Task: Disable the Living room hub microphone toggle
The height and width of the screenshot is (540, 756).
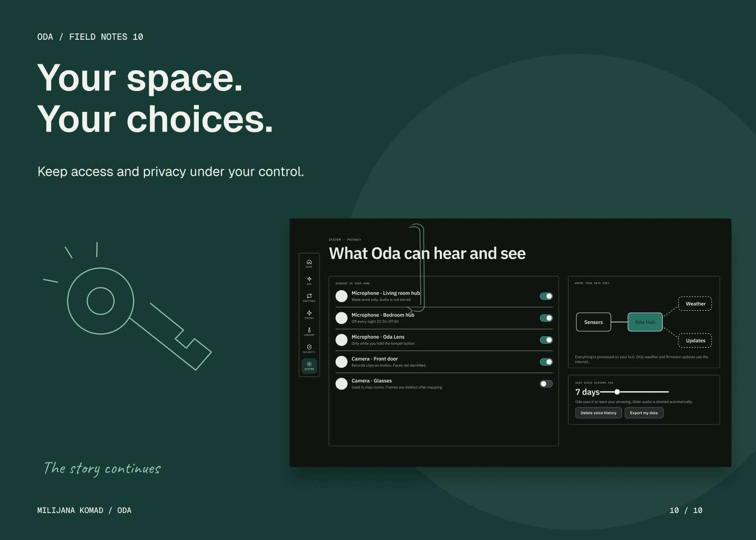Action: click(546, 296)
